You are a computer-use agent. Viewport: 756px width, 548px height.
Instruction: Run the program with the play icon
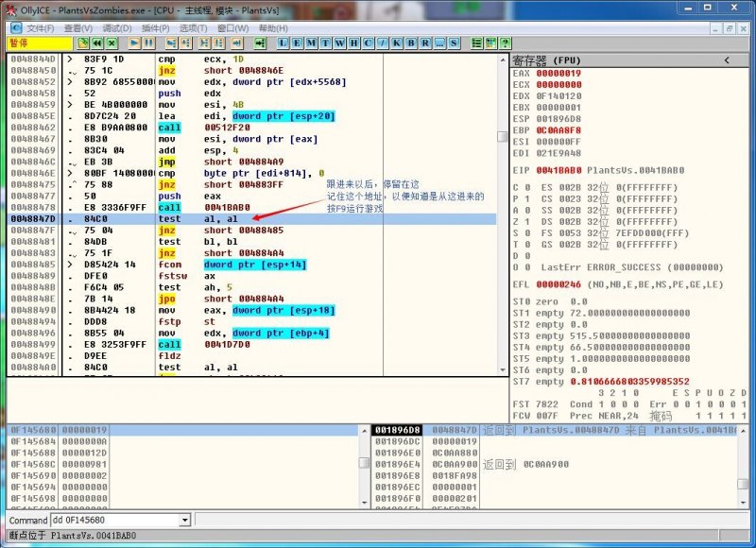134,43
